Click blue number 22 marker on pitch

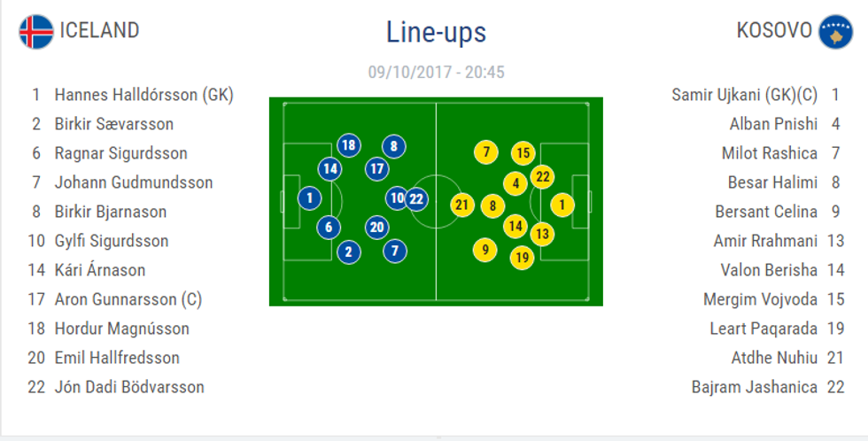pyautogui.click(x=416, y=198)
